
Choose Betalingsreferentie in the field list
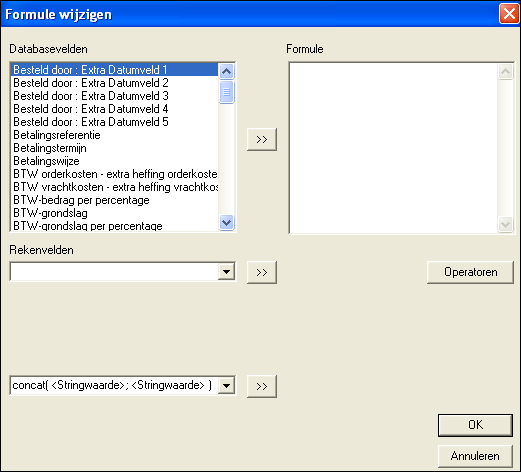click(x=115, y=135)
